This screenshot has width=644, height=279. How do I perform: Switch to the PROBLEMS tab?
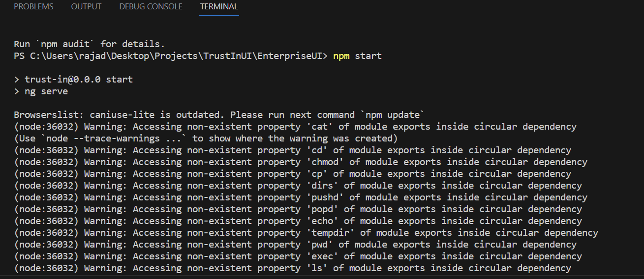tap(33, 7)
